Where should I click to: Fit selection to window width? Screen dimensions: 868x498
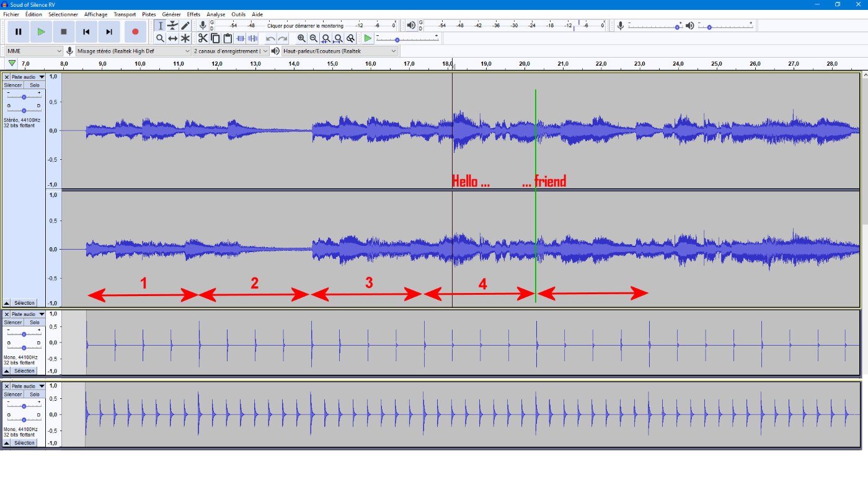click(325, 38)
